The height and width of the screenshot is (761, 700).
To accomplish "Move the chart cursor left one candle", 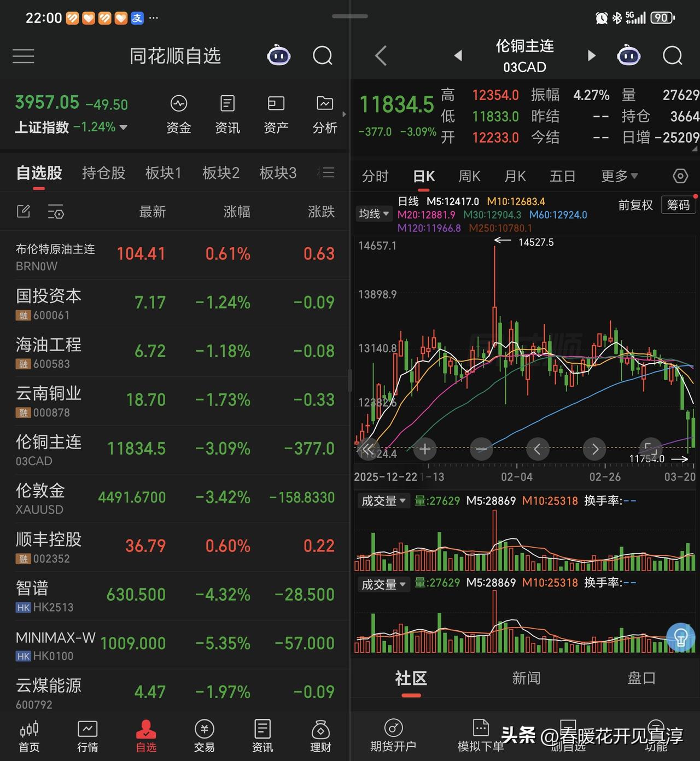I will pyautogui.click(x=538, y=449).
